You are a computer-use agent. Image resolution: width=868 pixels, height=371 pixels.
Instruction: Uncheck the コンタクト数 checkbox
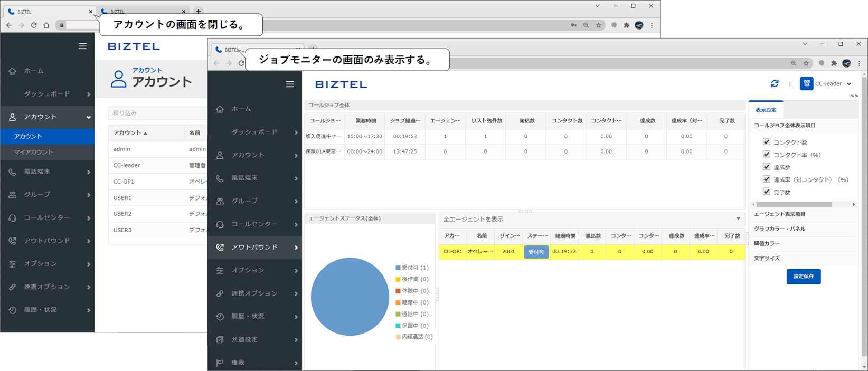tap(767, 142)
